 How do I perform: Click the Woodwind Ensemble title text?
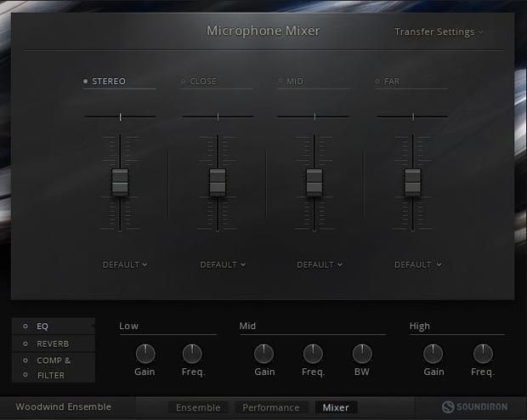(64, 407)
